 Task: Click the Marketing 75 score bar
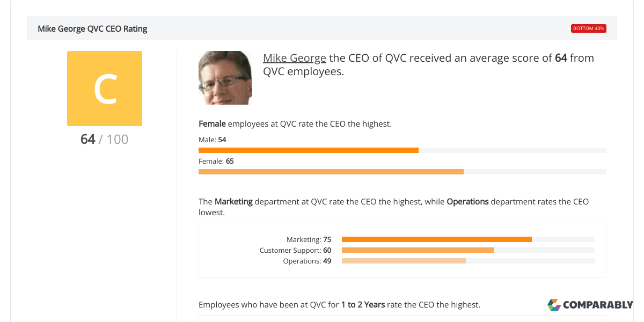click(x=469, y=239)
